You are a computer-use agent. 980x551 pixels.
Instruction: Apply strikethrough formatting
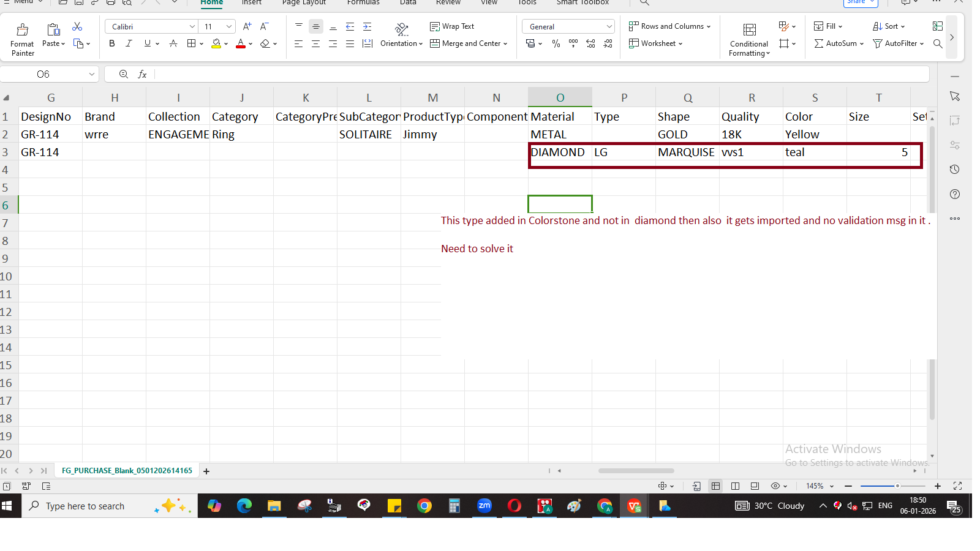[x=173, y=43]
